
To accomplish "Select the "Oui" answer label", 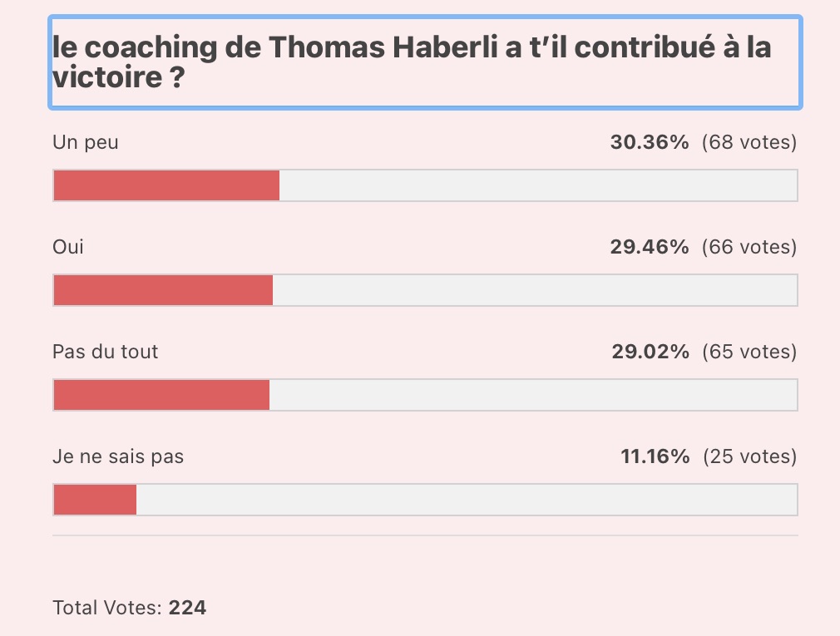I will [68, 247].
